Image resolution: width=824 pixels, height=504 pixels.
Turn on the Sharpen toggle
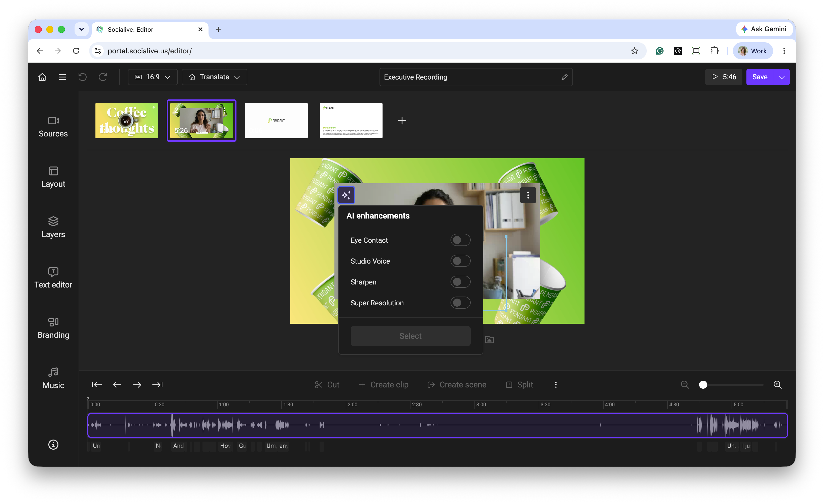pos(460,282)
